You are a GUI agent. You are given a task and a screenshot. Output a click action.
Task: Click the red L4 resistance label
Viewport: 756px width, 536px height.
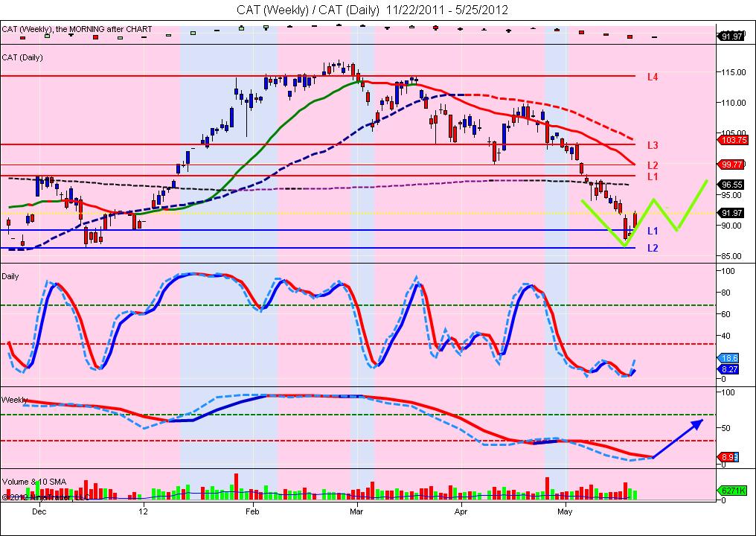click(653, 77)
